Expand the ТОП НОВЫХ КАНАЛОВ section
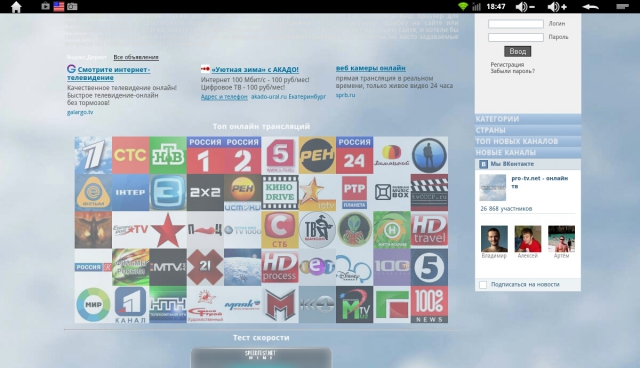This screenshot has height=368, width=640. coord(528,142)
